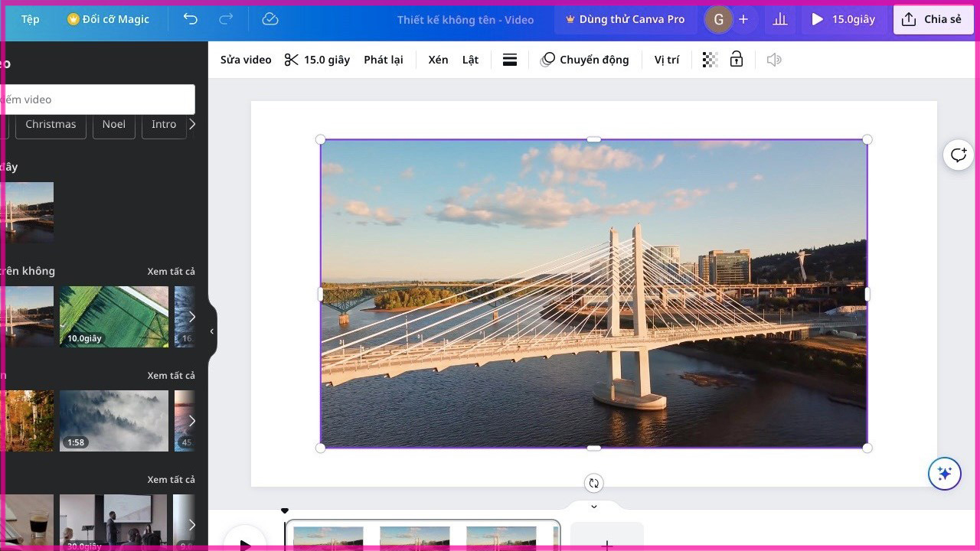Select the Christmas category chip
The image size is (980, 551).
[51, 124]
